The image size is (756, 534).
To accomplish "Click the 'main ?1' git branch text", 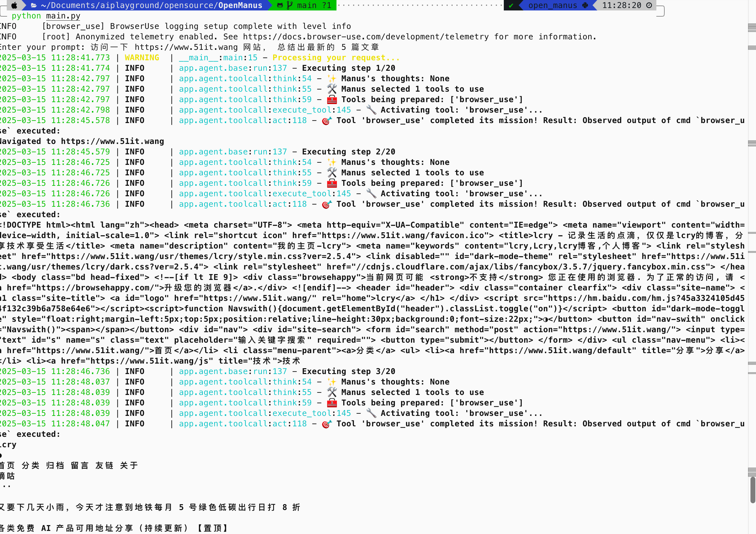I will pyautogui.click(x=314, y=5).
